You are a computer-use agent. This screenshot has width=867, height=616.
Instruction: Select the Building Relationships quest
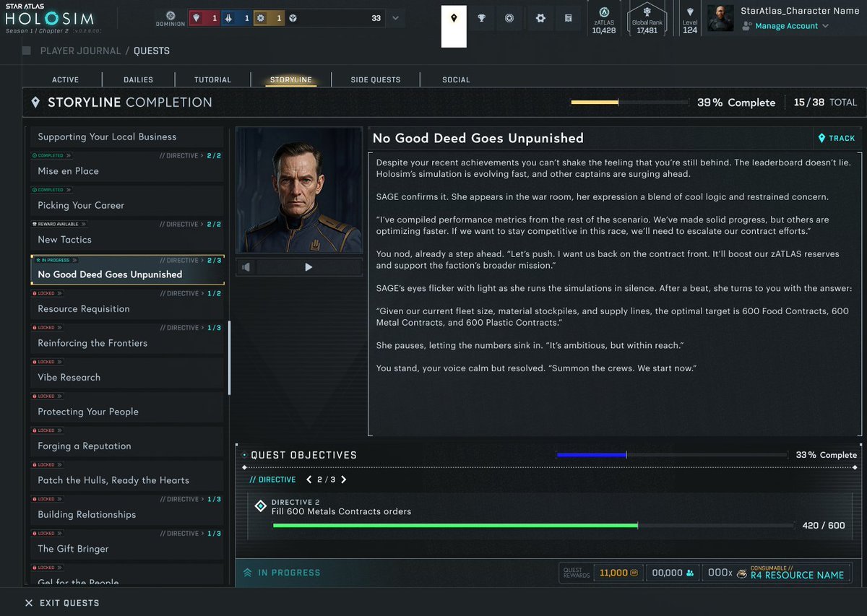tap(127, 508)
